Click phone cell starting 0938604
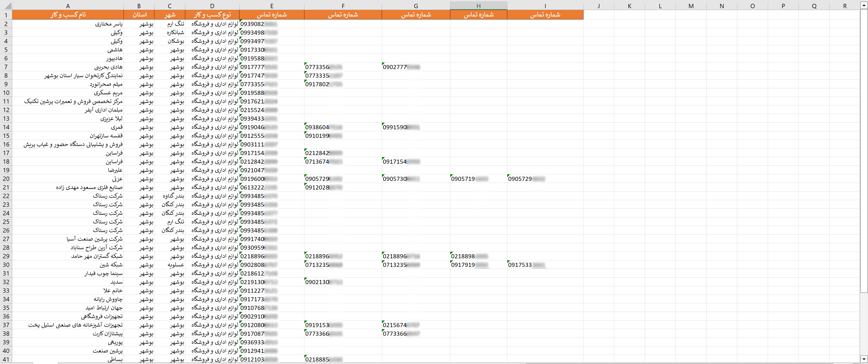The height and width of the screenshot is (364, 868). 343,127
